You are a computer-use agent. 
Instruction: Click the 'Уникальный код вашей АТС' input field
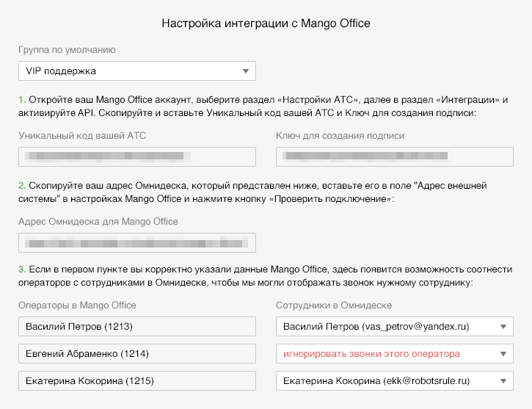[x=137, y=156]
